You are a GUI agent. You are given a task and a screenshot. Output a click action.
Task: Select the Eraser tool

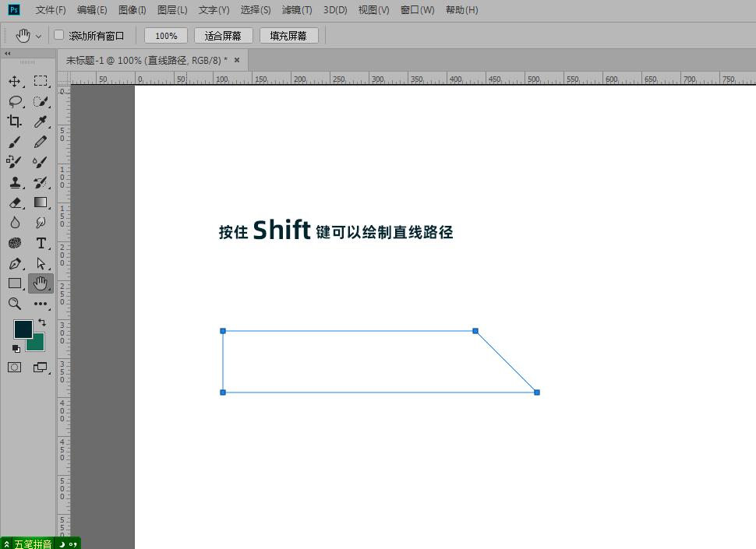15,202
